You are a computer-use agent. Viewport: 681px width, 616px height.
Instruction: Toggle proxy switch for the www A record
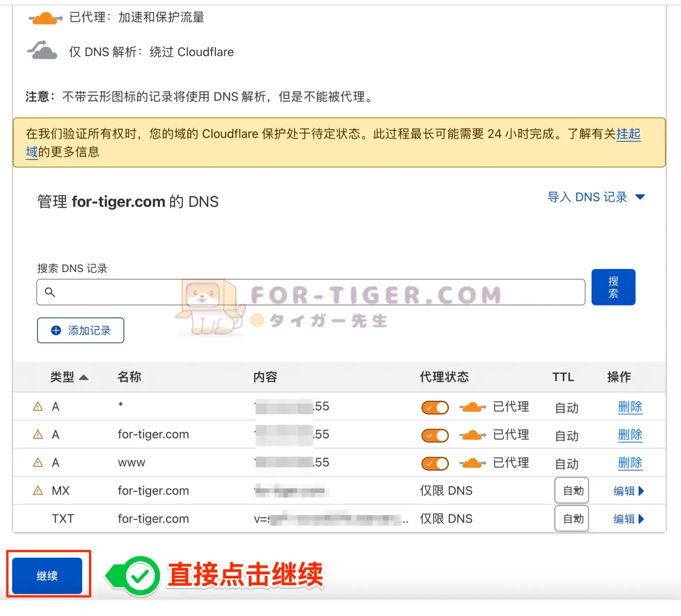pos(435,464)
